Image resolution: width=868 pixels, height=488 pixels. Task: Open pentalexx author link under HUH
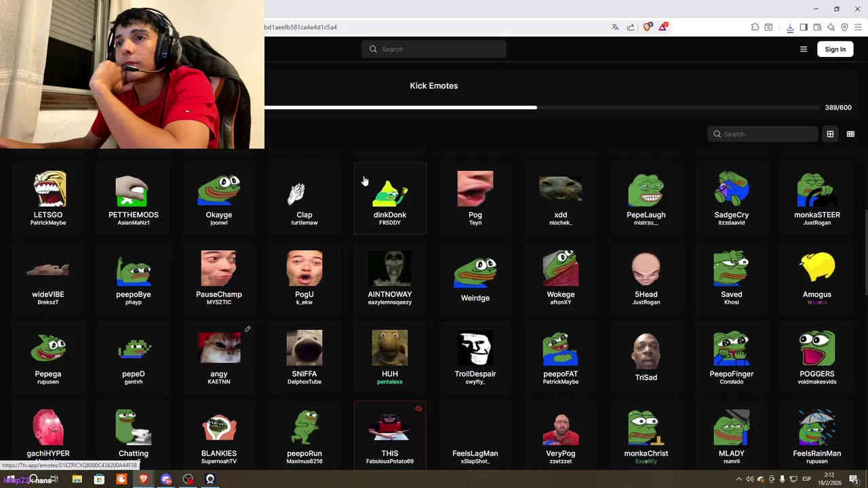coord(390,382)
